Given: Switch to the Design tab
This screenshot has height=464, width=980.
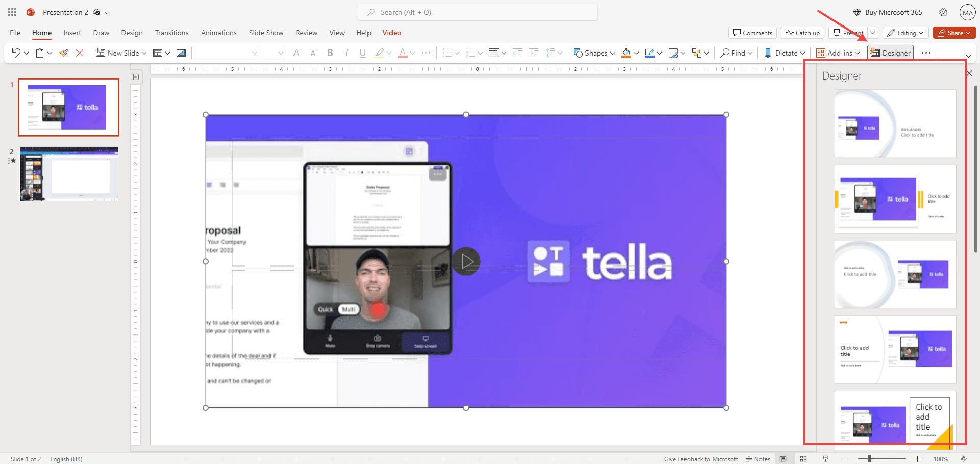Looking at the screenshot, I should [132, 33].
